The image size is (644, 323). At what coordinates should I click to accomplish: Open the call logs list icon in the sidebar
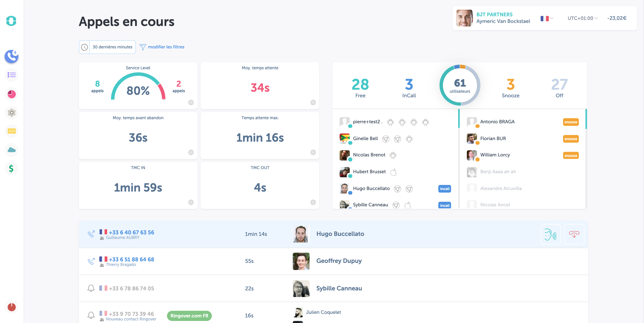tap(11, 75)
